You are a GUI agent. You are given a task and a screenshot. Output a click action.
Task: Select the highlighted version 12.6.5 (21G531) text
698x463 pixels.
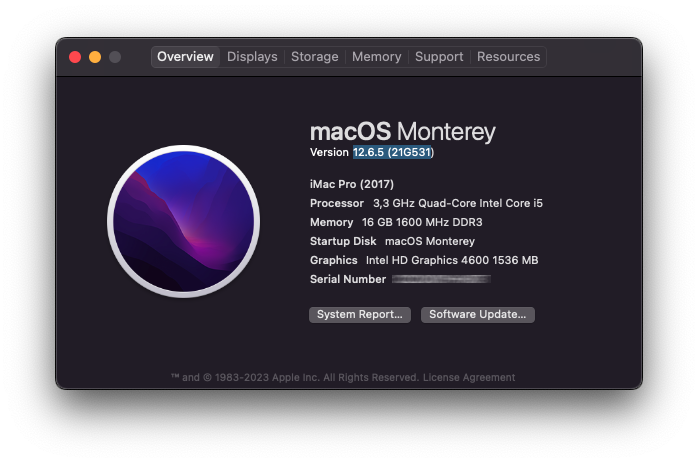pyautogui.click(x=393, y=152)
